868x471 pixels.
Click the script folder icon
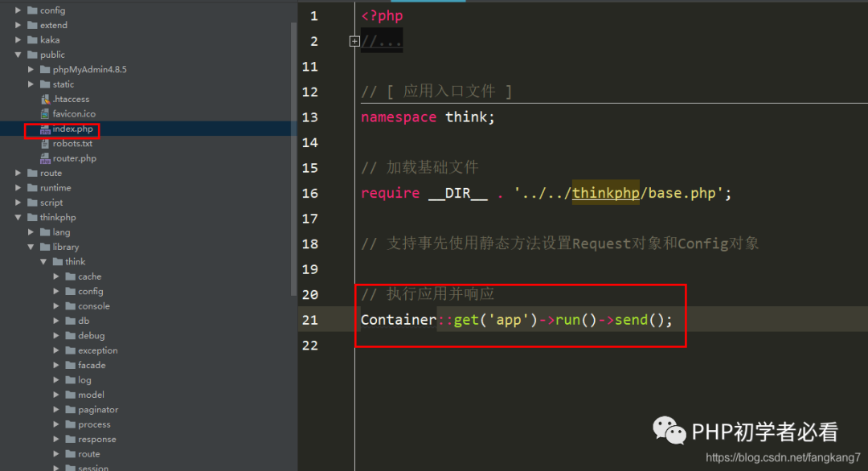point(32,203)
